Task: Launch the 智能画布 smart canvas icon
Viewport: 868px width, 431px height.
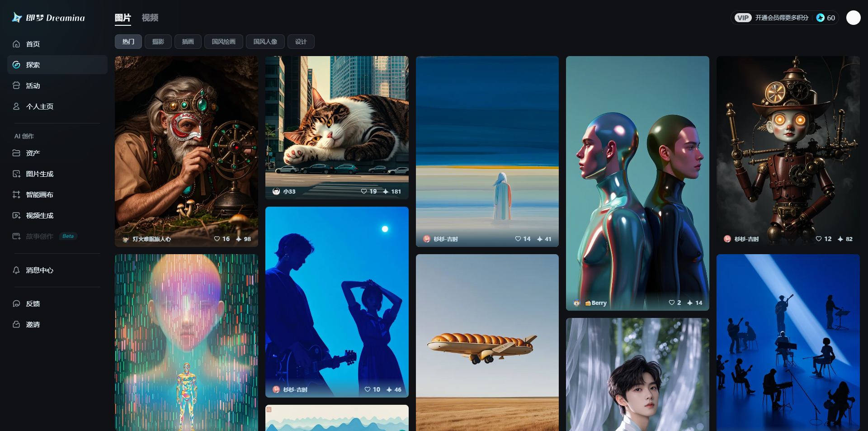Action: click(x=16, y=194)
